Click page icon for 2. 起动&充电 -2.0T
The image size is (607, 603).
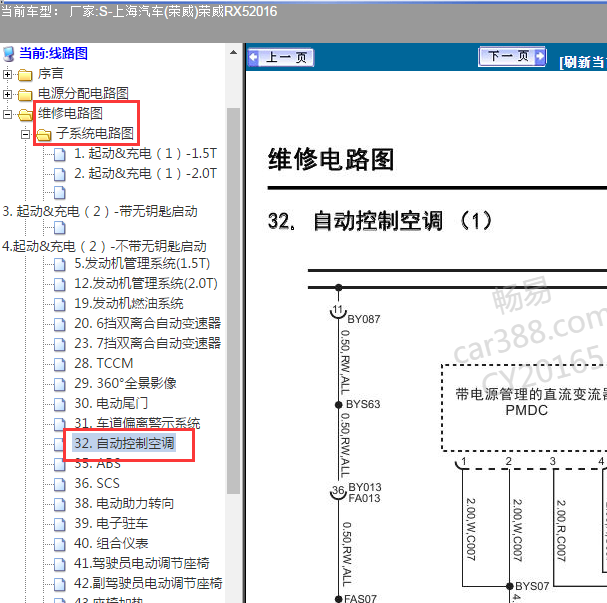click(x=60, y=174)
